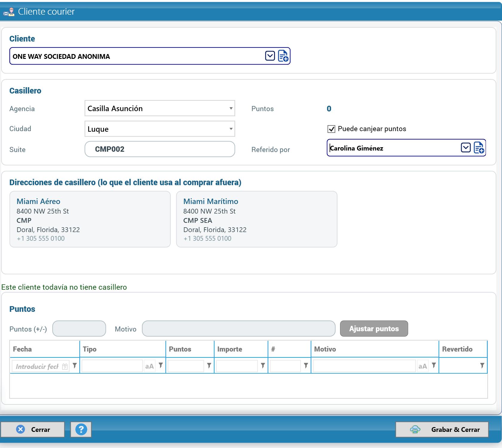Click the Ajustar puntos button
The height and width of the screenshot is (448, 502).
pos(374,329)
